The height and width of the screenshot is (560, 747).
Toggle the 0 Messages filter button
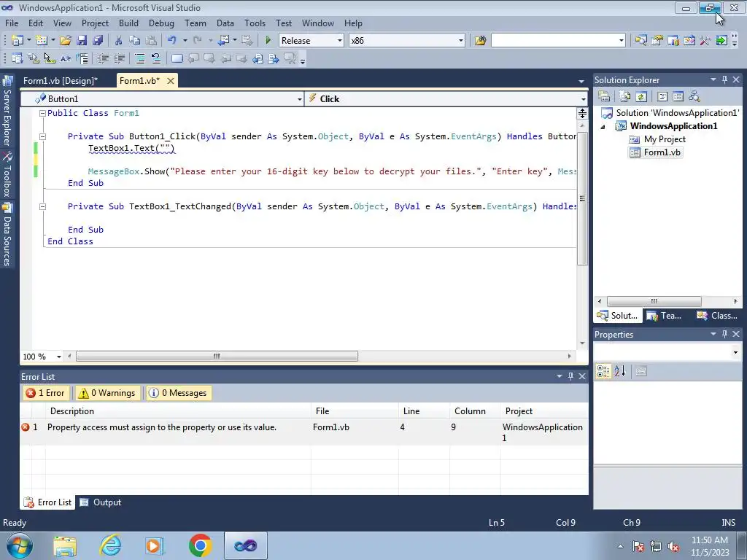179,393
